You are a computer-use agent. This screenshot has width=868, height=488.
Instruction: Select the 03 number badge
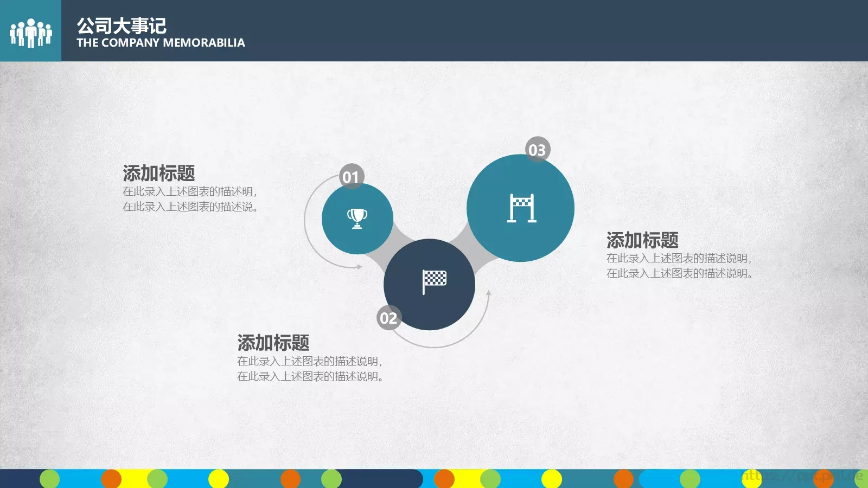[x=538, y=150]
